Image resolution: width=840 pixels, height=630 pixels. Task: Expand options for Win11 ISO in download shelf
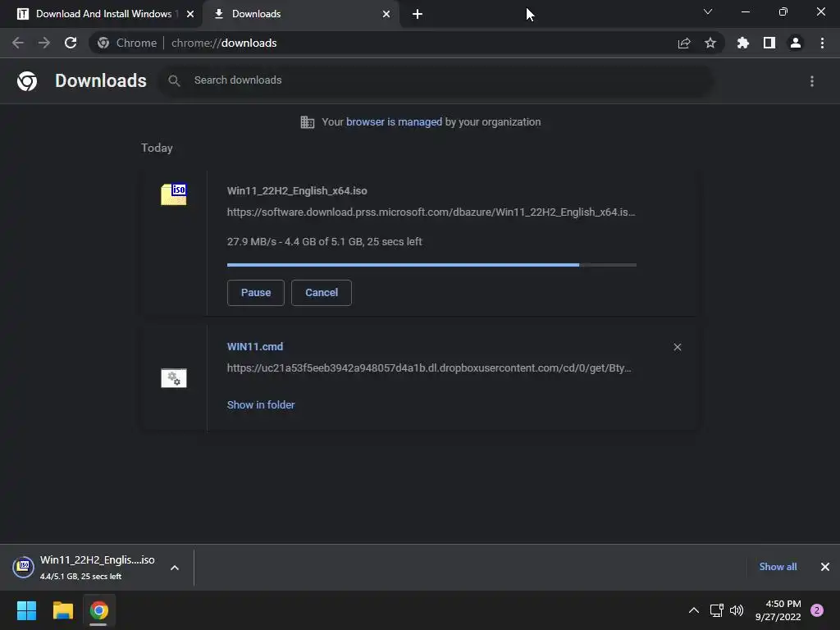click(175, 568)
